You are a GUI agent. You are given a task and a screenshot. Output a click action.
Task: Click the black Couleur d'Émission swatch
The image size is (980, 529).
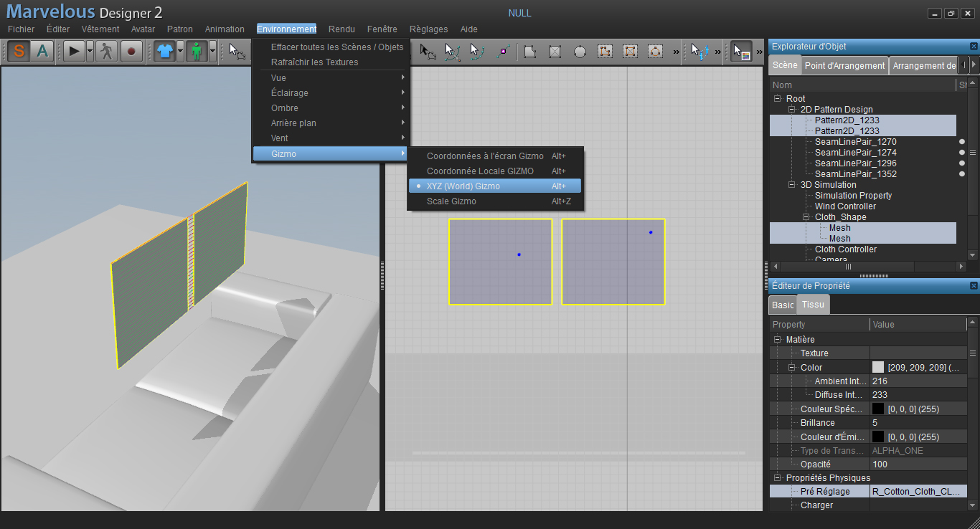tap(878, 437)
